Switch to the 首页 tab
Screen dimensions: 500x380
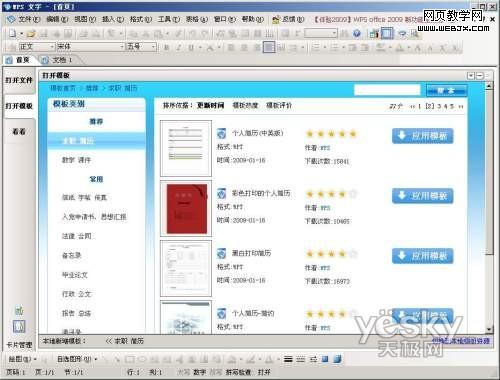click(18, 60)
